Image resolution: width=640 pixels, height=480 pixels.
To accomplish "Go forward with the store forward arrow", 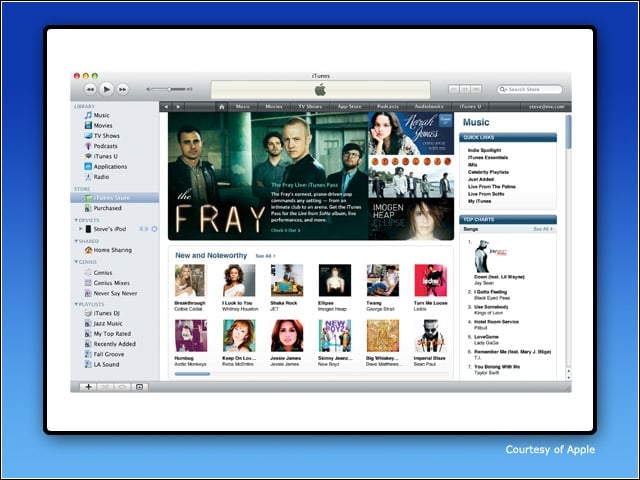I will point(178,107).
